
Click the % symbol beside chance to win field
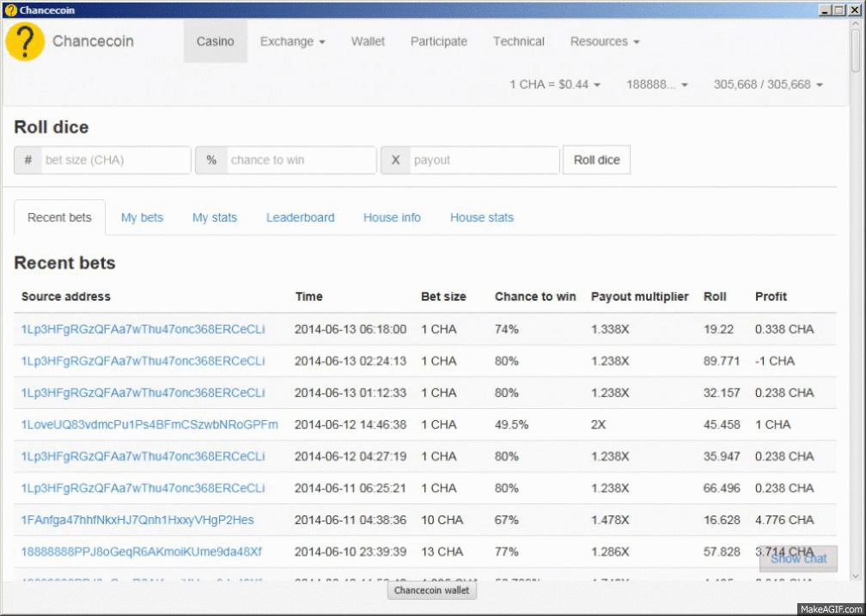point(211,160)
